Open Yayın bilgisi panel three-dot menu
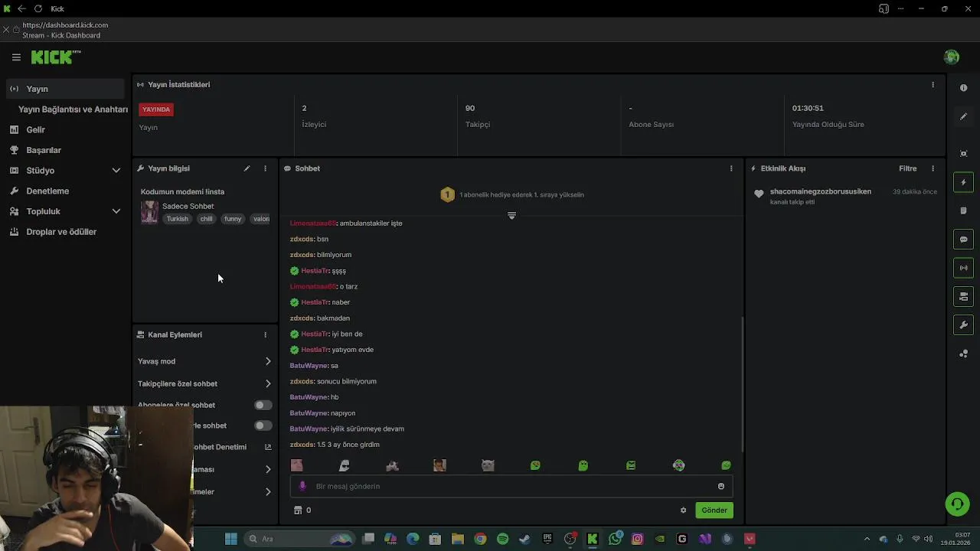This screenshot has height=551, width=980. (x=266, y=168)
